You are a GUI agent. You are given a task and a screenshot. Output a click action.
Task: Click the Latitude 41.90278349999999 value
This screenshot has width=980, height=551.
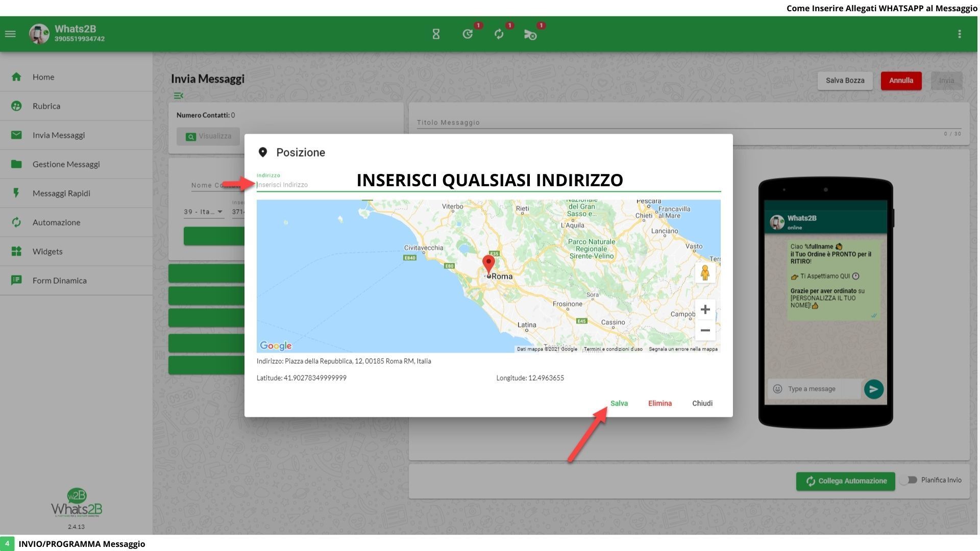[315, 378]
